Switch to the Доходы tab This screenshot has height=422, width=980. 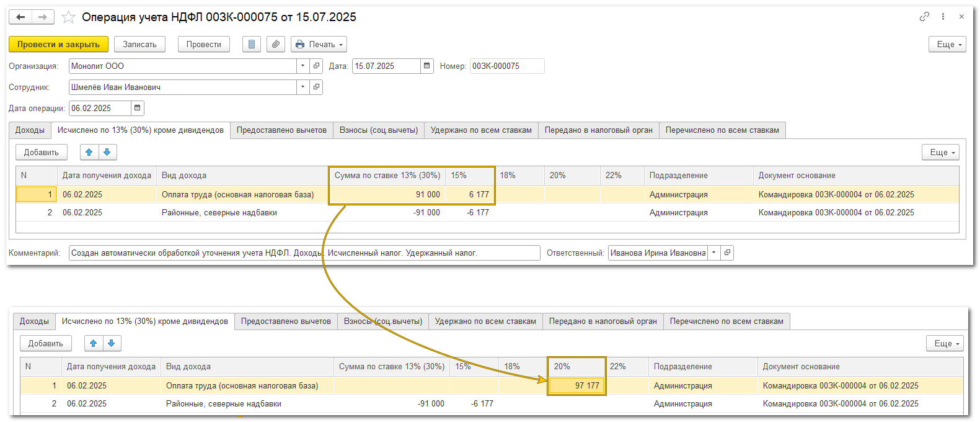point(30,130)
